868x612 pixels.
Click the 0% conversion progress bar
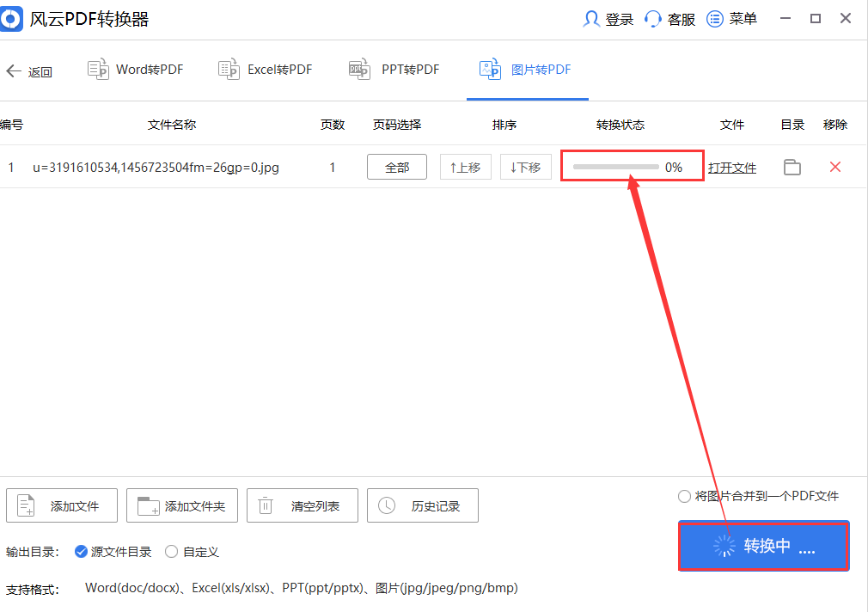coord(632,167)
